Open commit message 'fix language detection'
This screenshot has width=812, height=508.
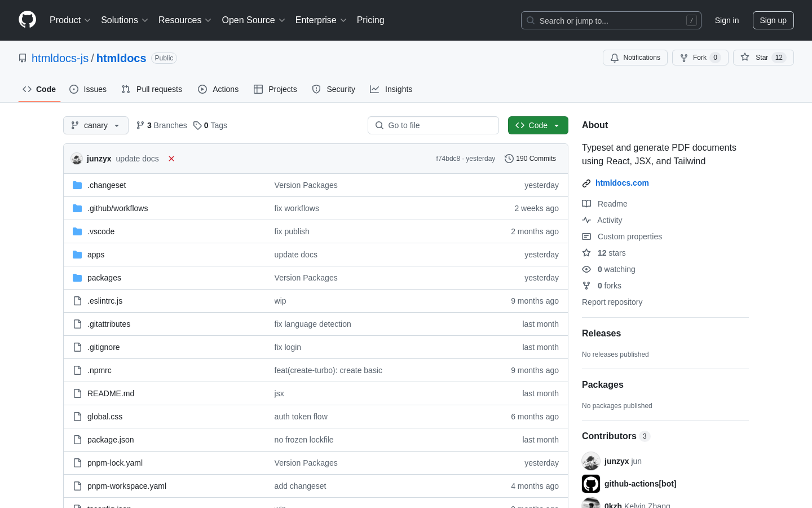pos(312,324)
